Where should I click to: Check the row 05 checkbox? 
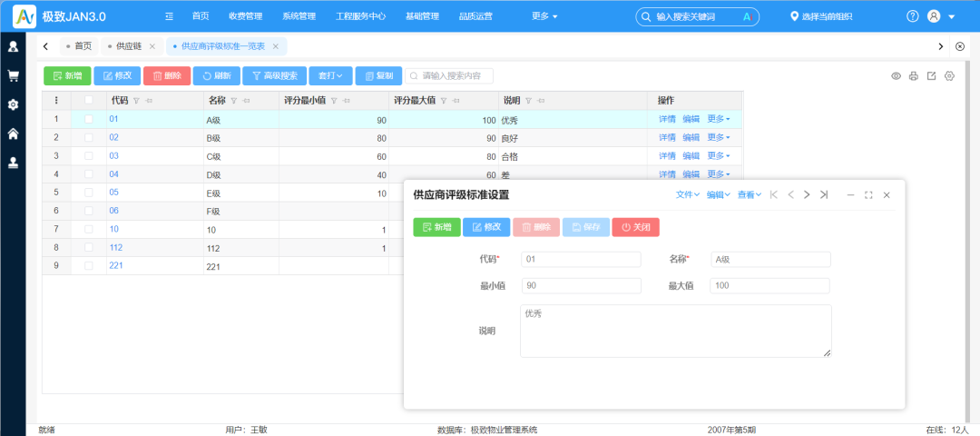tap(89, 192)
